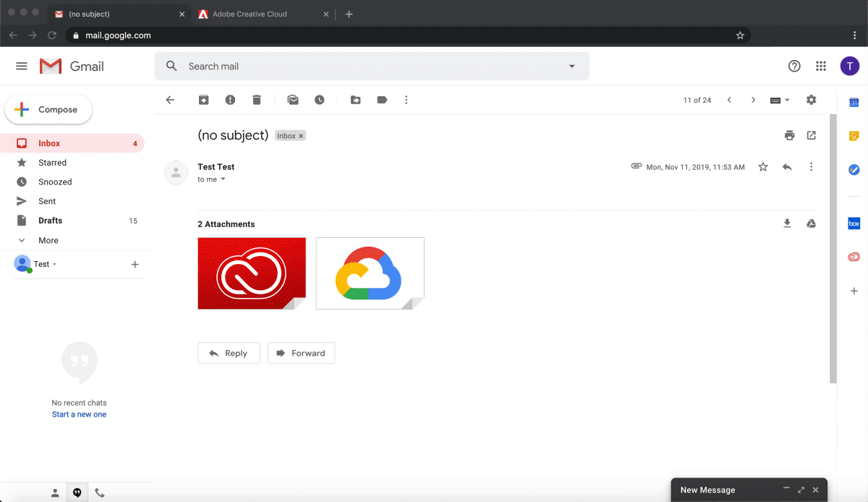Viewport: 868px width, 502px height.
Task: Open the Google Cloud attachment thumbnail
Action: pos(370,273)
